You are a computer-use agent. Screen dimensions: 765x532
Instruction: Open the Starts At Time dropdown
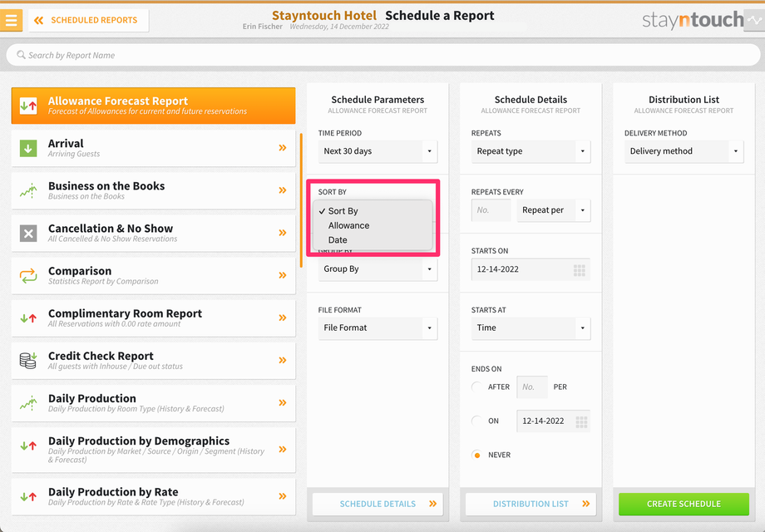(x=531, y=328)
